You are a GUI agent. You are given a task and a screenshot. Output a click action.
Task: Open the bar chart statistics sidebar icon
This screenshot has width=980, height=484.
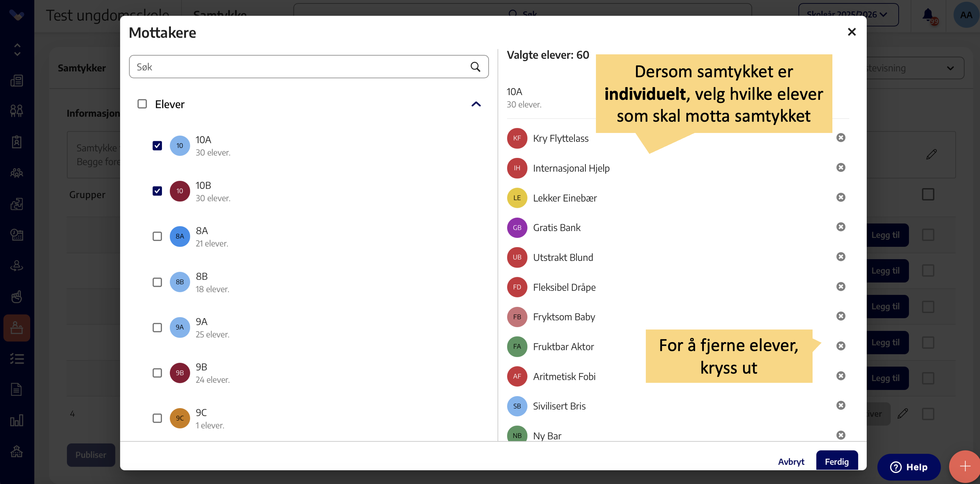(17, 420)
